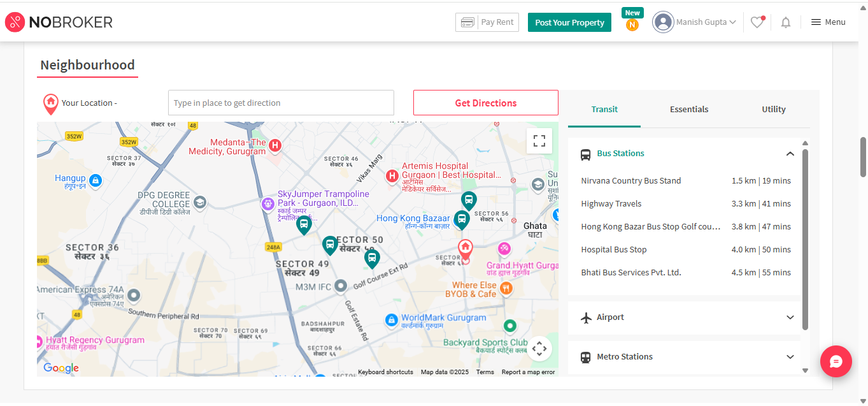Click the user avatar icon
This screenshot has width=868, height=406.
[x=664, y=22]
